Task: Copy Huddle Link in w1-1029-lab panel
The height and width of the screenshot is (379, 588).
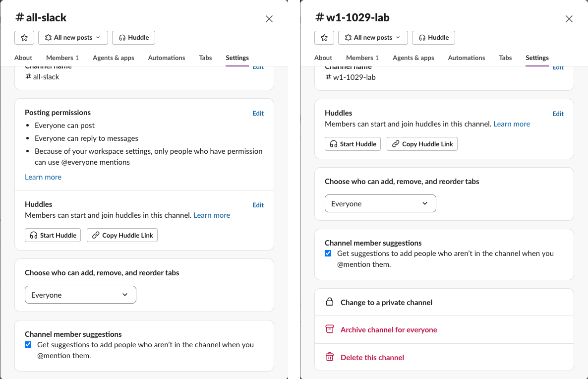Action: point(422,144)
